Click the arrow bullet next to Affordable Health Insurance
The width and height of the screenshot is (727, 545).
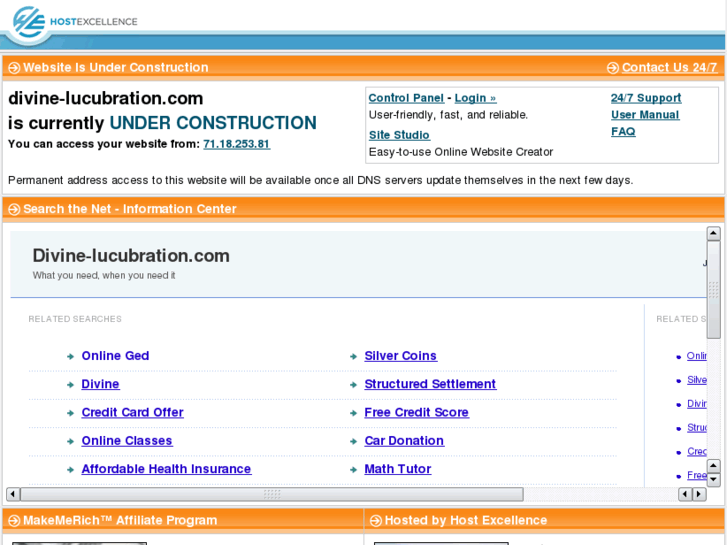coord(70,469)
